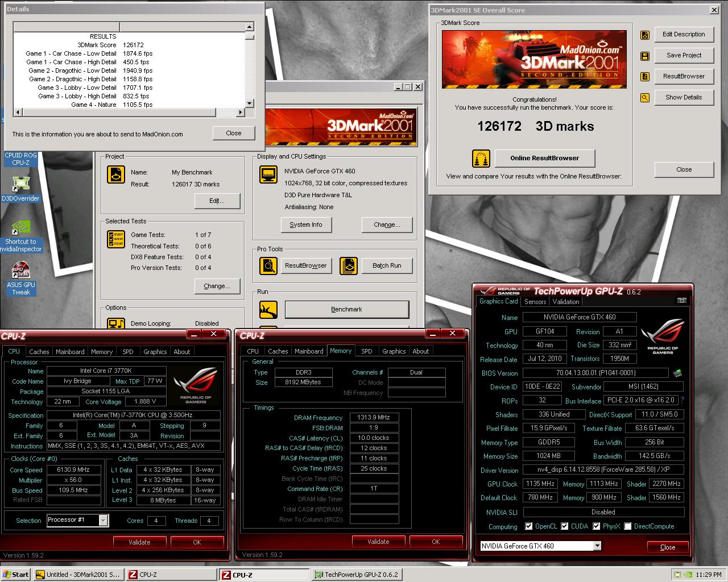Image resolution: width=728 pixels, height=582 pixels.
Task: Click the Bus Interface question mark
Action: coord(682,400)
